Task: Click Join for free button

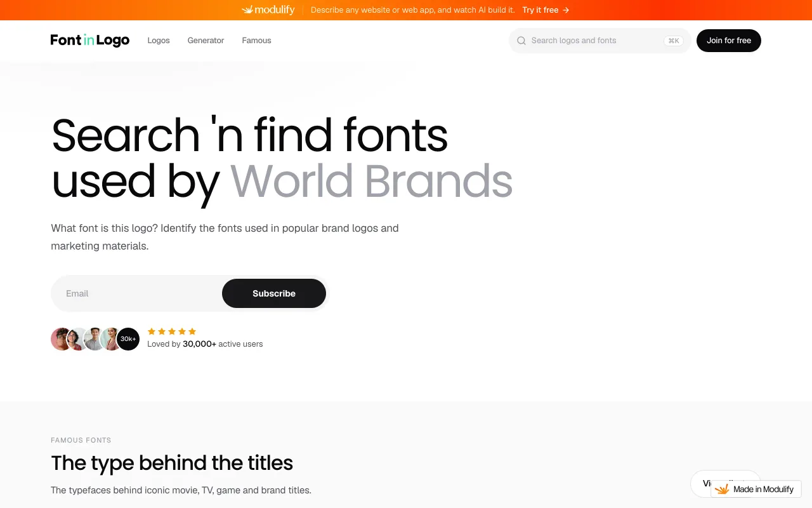Action: click(x=729, y=41)
